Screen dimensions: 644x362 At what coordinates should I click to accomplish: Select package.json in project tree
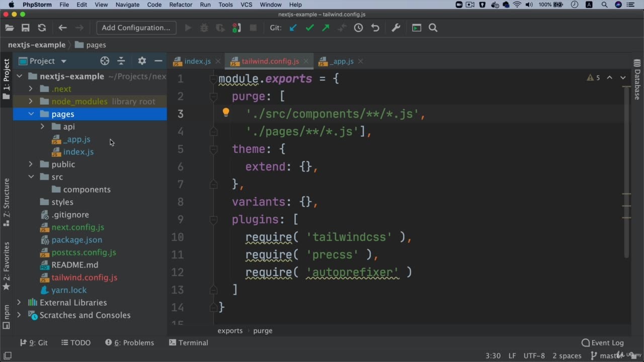[76, 240]
